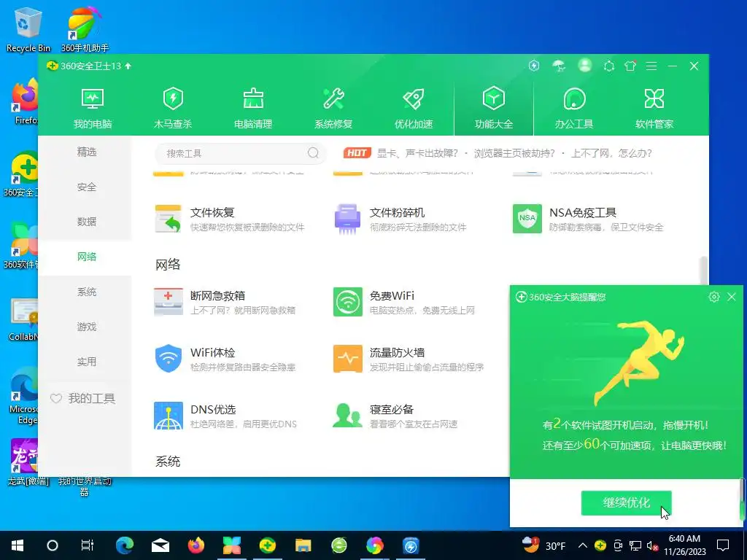Click the skin shirt icon
747x560 pixels.
point(630,66)
